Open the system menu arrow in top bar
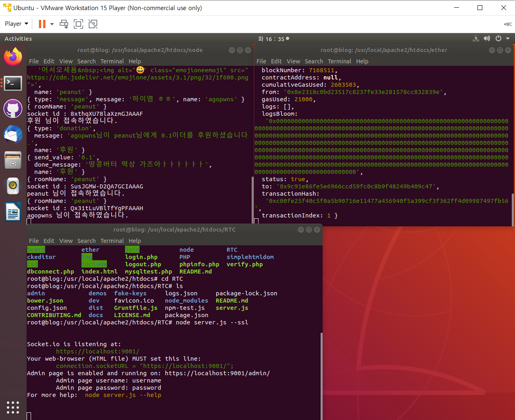The width and height of the screenshot is (515, 420). [508, 39]
